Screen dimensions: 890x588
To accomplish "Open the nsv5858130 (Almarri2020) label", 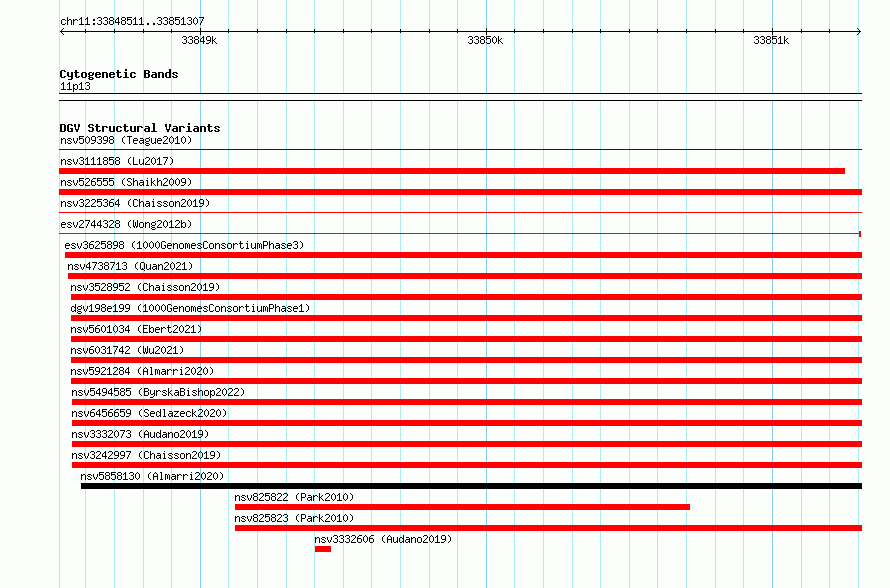I will [152, 476].
